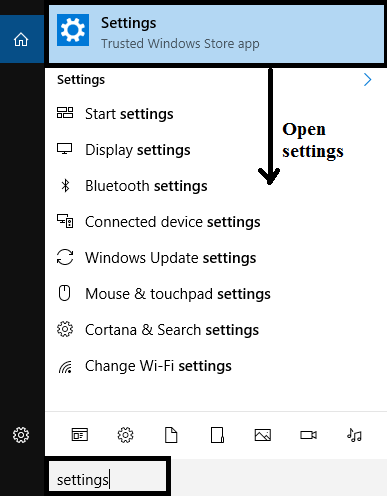
Task: Click the Wi-Fi signal icon
Action: coord(65,367)
